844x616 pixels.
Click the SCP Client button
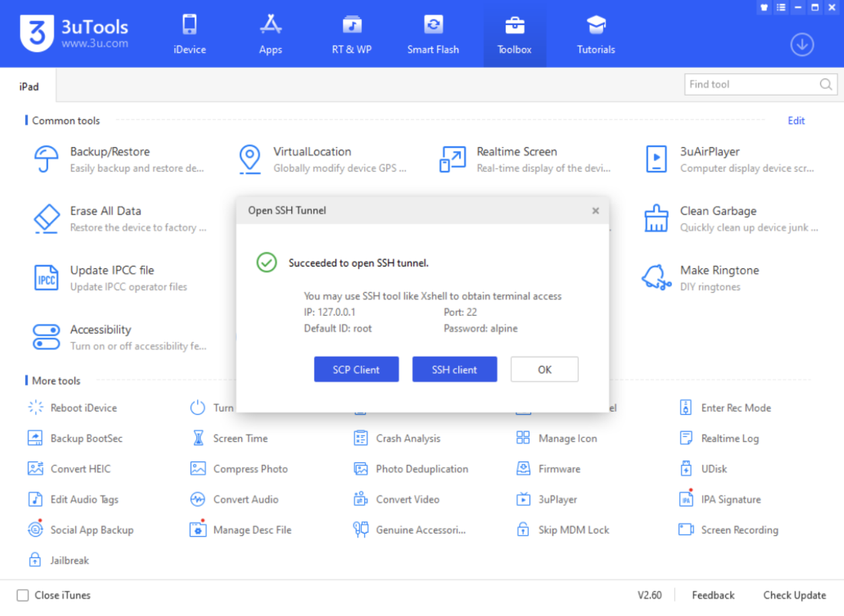coord(356,369)
